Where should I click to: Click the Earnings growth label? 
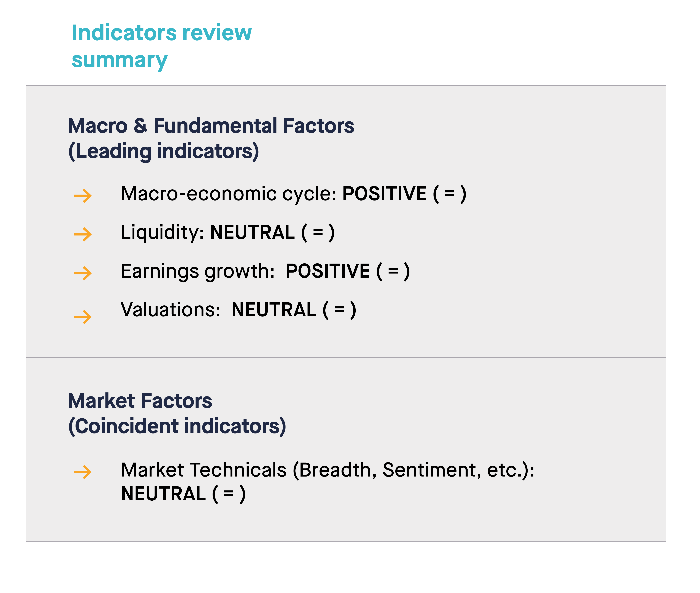[198, 271]
